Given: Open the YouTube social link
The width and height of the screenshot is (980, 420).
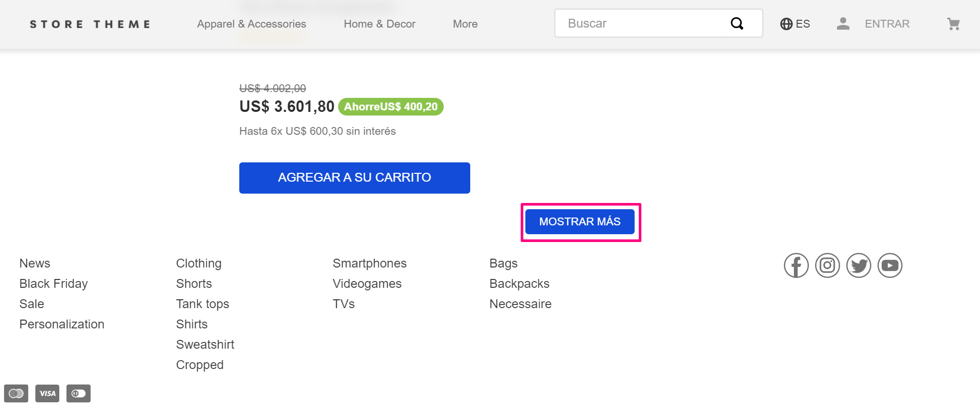Looking at the screenshot, I should (x=889, y=265).
